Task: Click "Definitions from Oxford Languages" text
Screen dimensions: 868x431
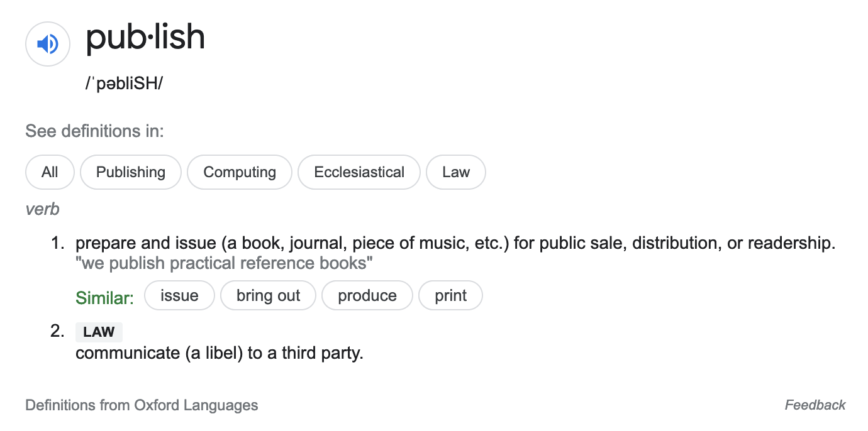Action: pos(142,405)
